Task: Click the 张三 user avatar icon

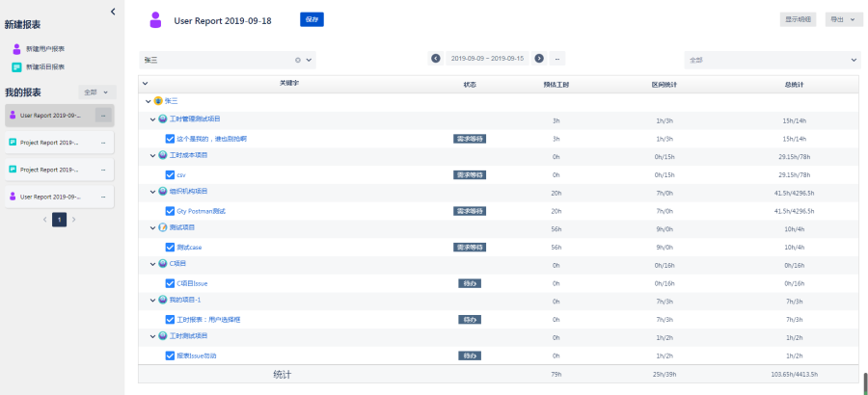Action: (x=158, y=101)
